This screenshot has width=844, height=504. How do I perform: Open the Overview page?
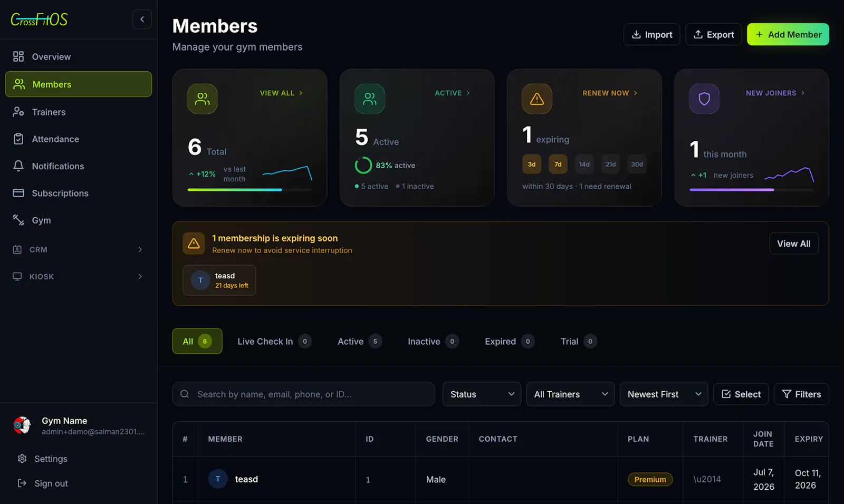[x=79, y=56]
